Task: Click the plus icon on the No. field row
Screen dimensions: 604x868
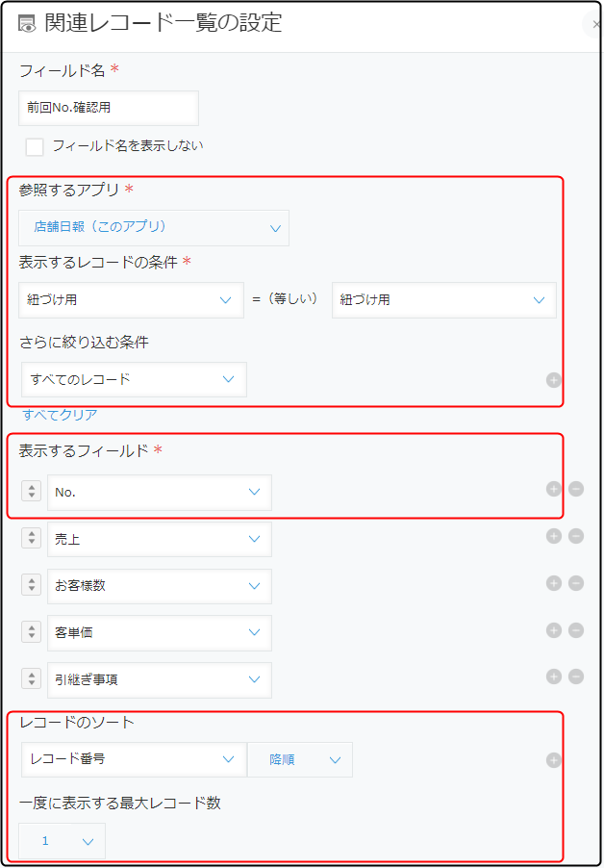Action: (x=554, y=489)
